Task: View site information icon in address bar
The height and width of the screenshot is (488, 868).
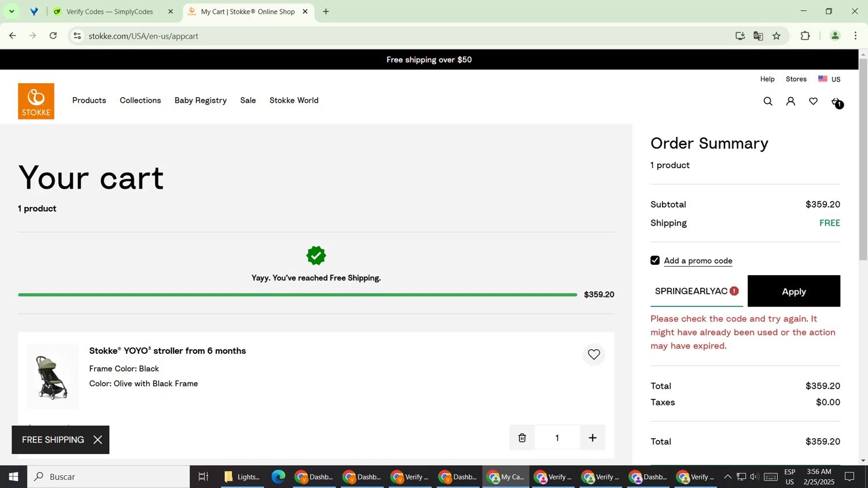Action: [77, 36]
